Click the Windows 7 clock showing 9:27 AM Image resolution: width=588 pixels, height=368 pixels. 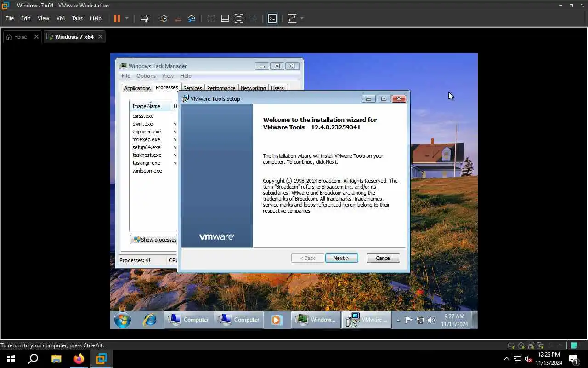pos(454,320)
